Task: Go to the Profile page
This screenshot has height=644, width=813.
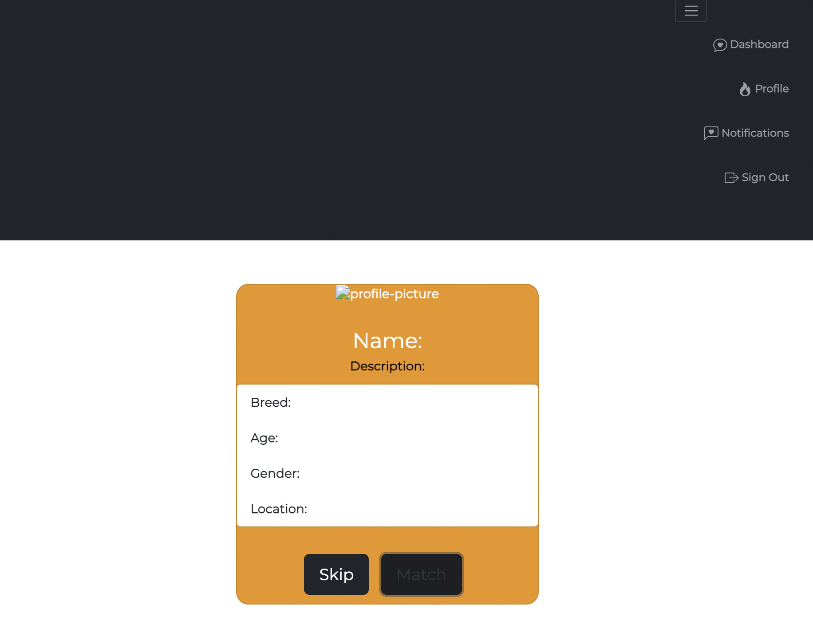Action: (764, 89)
